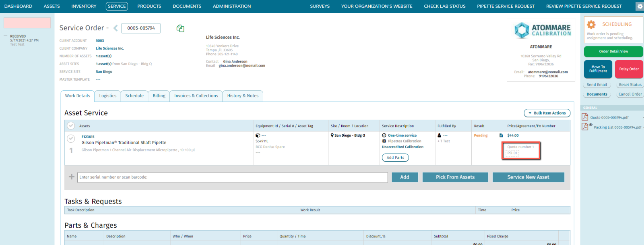The width and height of the screenshot is (644, 245).
Task: Click the Unaccredited Calibration link
Action: pos(402,147)
